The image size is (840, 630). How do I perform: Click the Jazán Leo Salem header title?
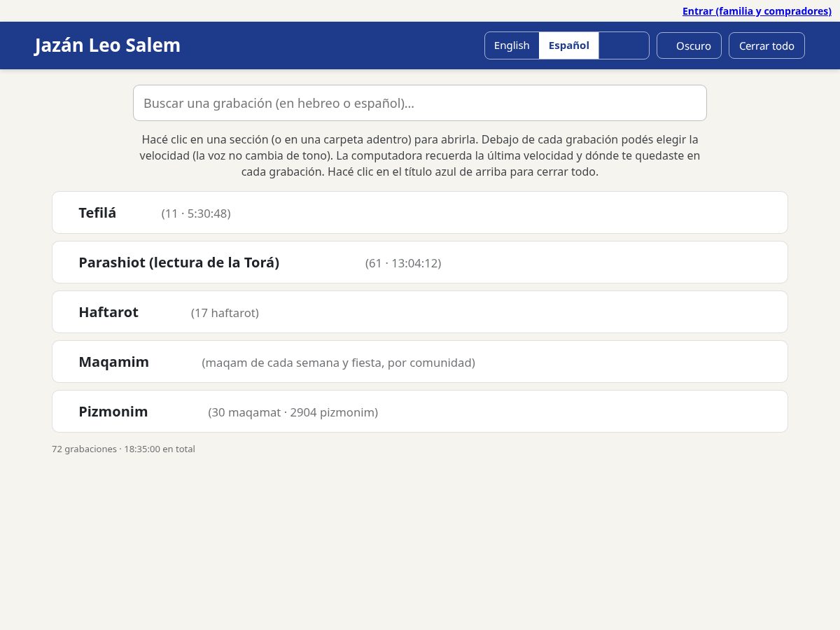[x=108, y=45]
